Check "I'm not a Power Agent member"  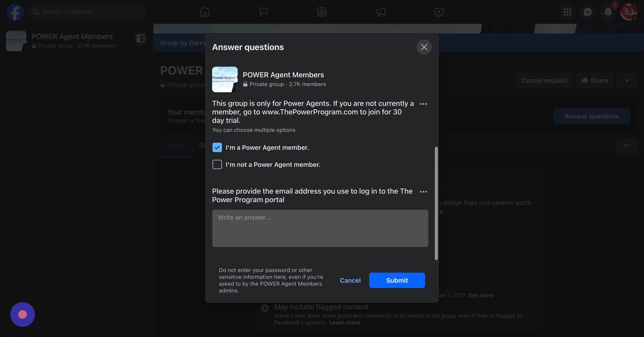point(217,164)
